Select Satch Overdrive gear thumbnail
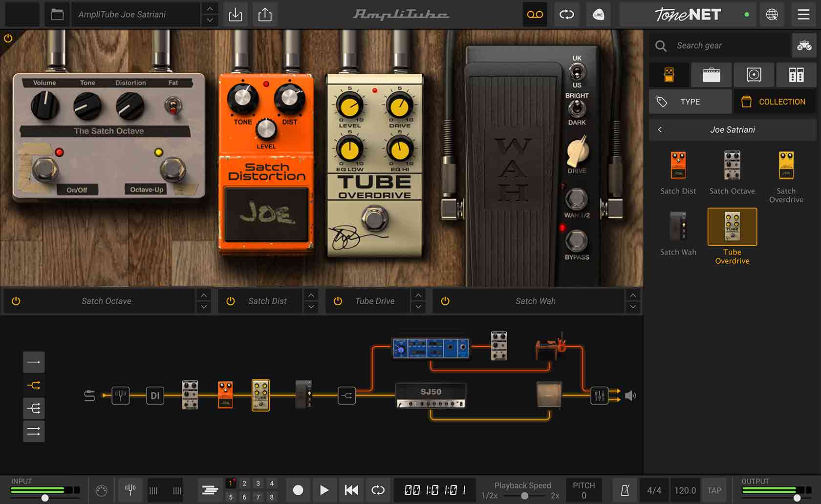The image size is (821, 504). (x=786, y=166)
